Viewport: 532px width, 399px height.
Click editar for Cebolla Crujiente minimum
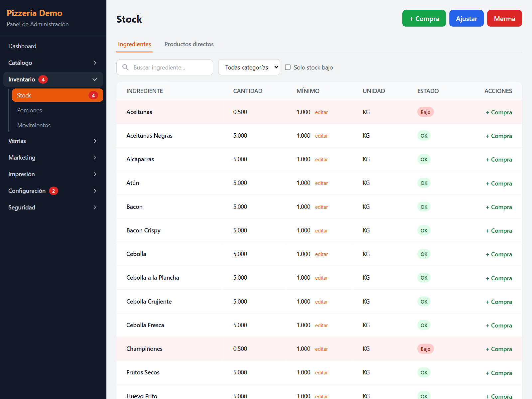pyautogui.click(x=321, y=302)
